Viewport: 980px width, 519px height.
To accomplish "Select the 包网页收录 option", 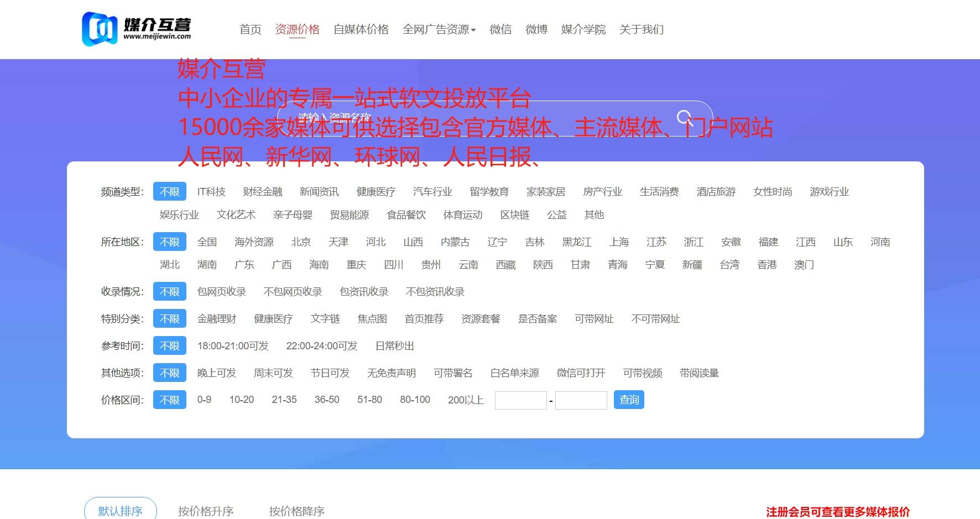I will coord(221,292).
